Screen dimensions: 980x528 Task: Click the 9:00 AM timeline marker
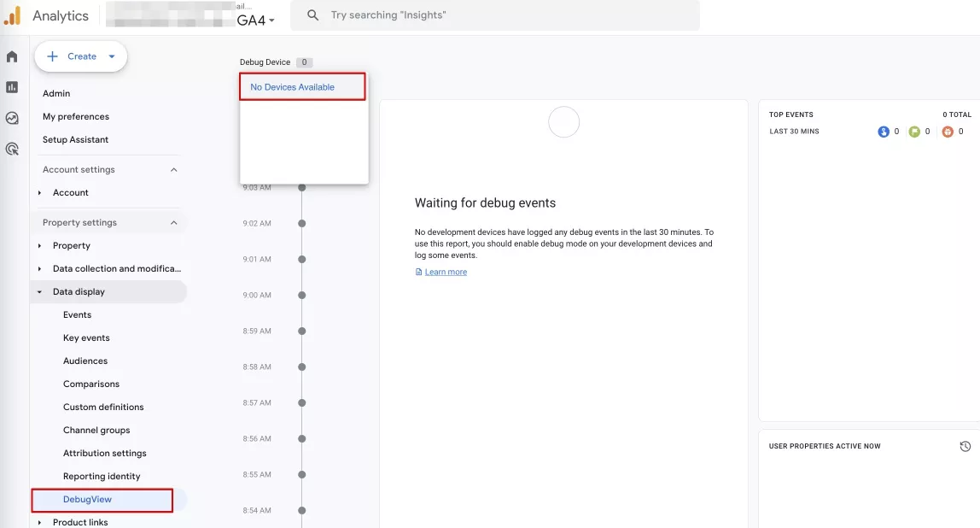pos(302,296)
